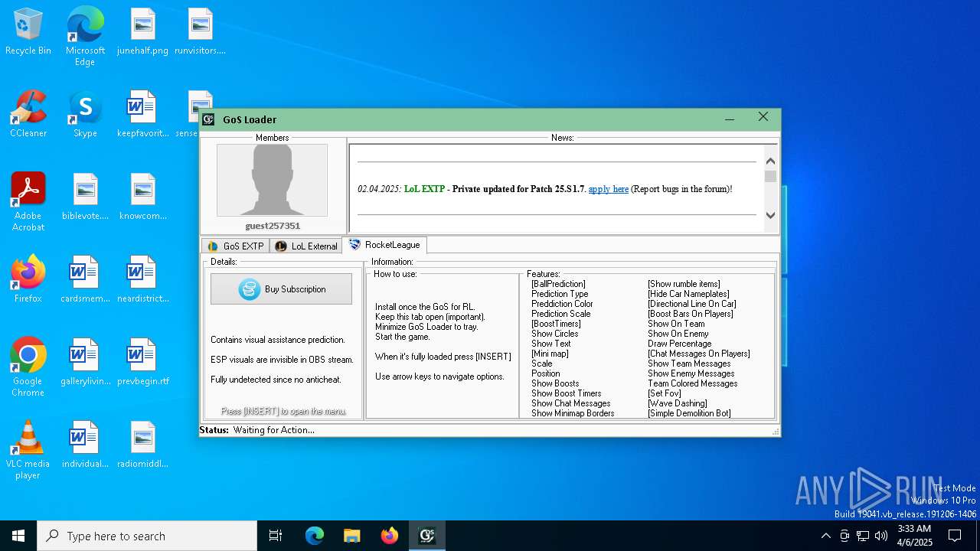Open Firefox desktop shortcut
980x551 pixels.
pos(28,279)
